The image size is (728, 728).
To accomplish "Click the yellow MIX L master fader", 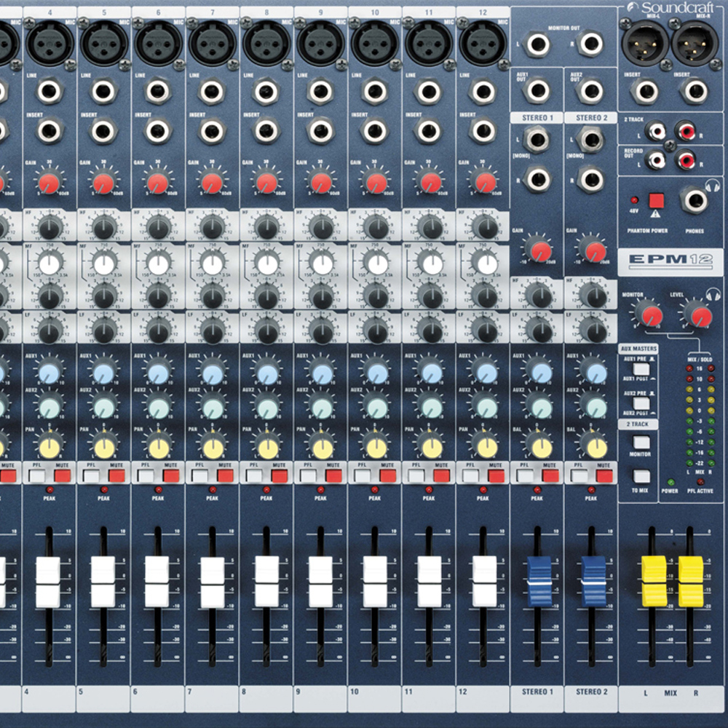I will (654, 581).
